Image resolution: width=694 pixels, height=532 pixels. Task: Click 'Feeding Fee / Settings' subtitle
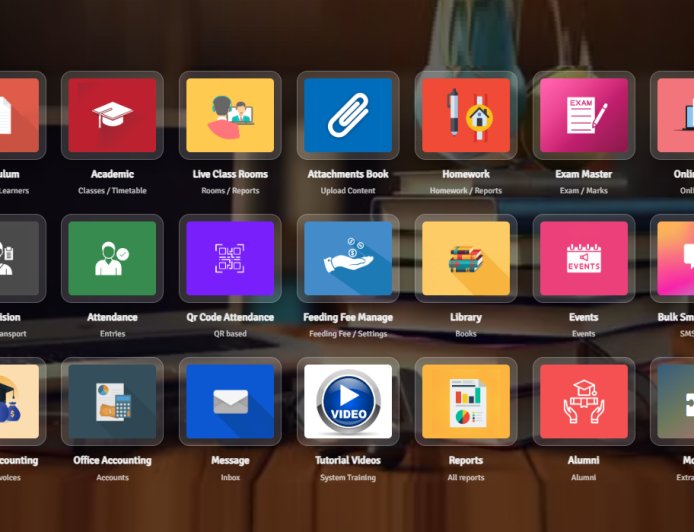[348, 334]
